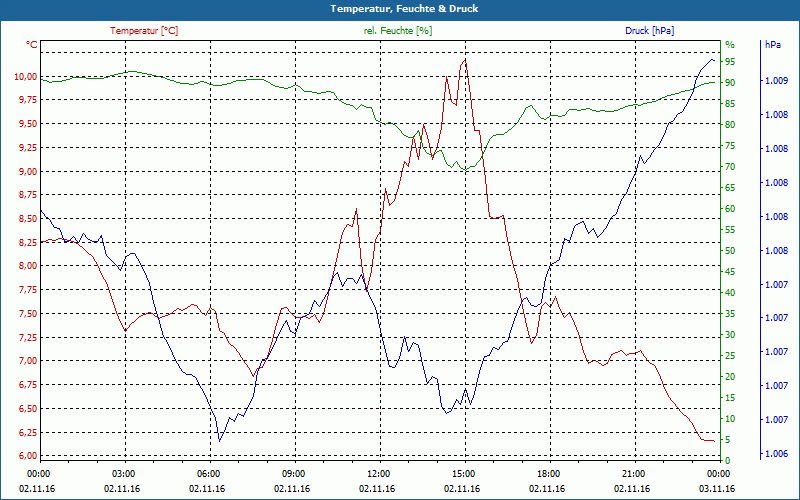800x500 pixels.
Task: Click the '21:00' time axis label
Action: 633,474
